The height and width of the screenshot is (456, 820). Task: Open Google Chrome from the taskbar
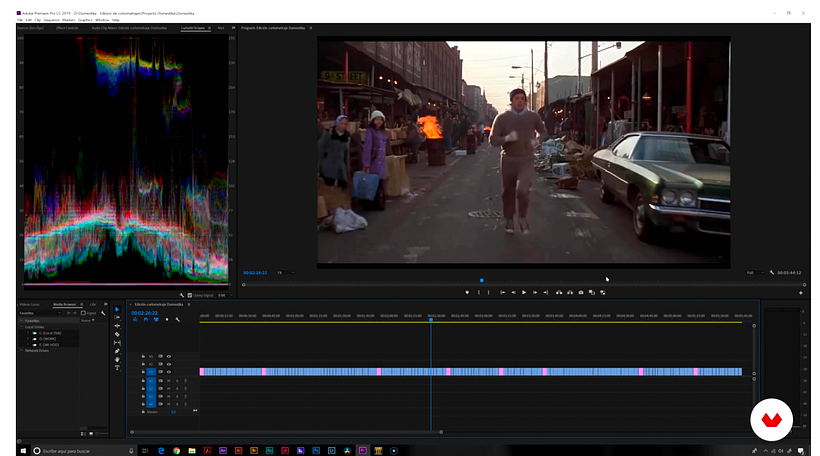pos(176,451)
